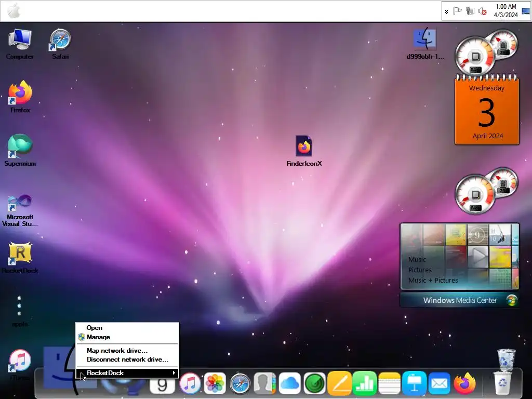
Task: Open the Numbers chart icon in the dock
Action: 364,383
